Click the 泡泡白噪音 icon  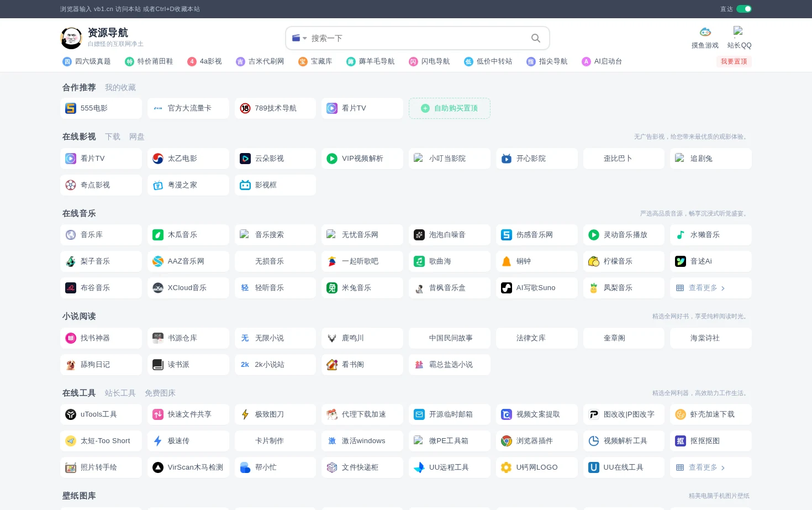point(419,235)
